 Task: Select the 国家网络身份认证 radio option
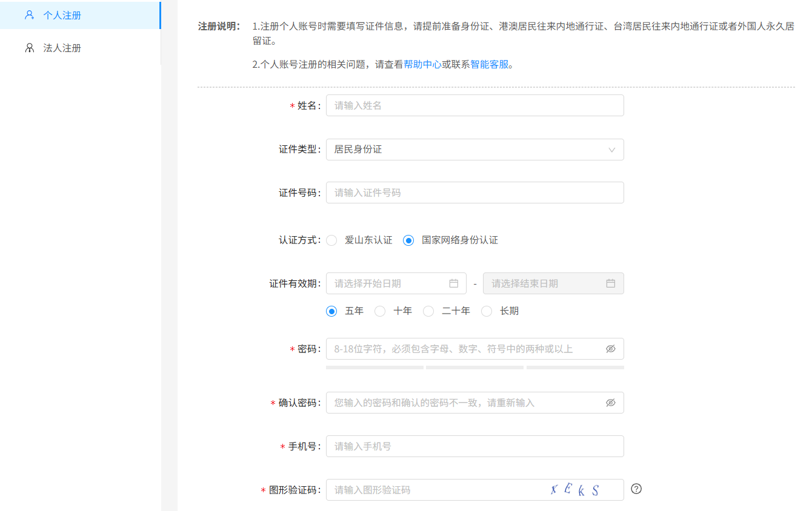(408, 240)
